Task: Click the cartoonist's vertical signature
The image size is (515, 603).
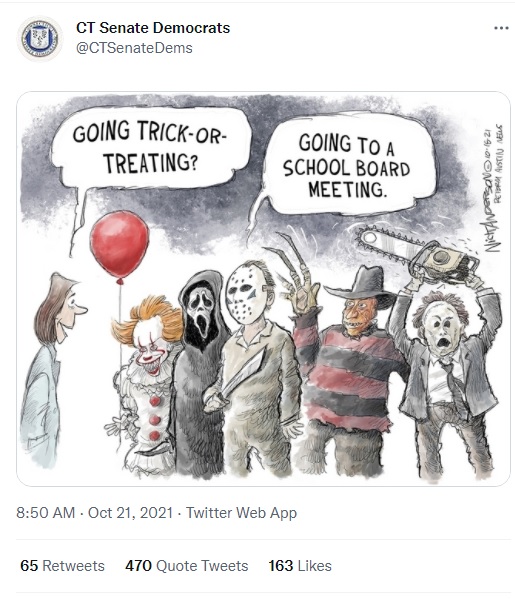Action: coord(493,188)
